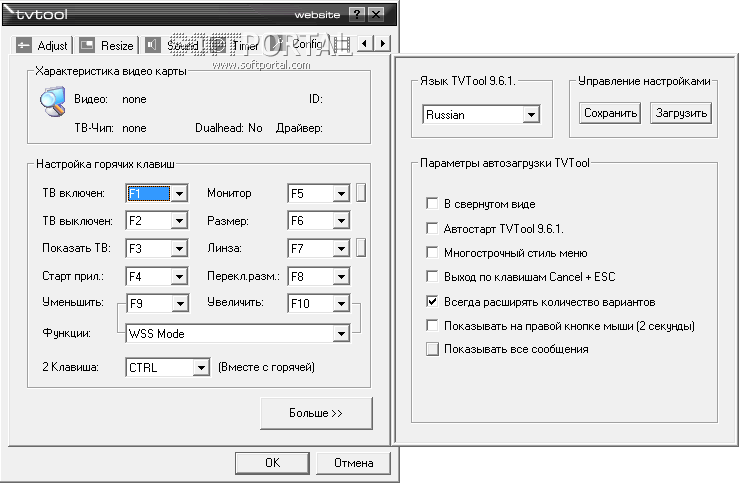Click the Отмена button

click(353, 463)
